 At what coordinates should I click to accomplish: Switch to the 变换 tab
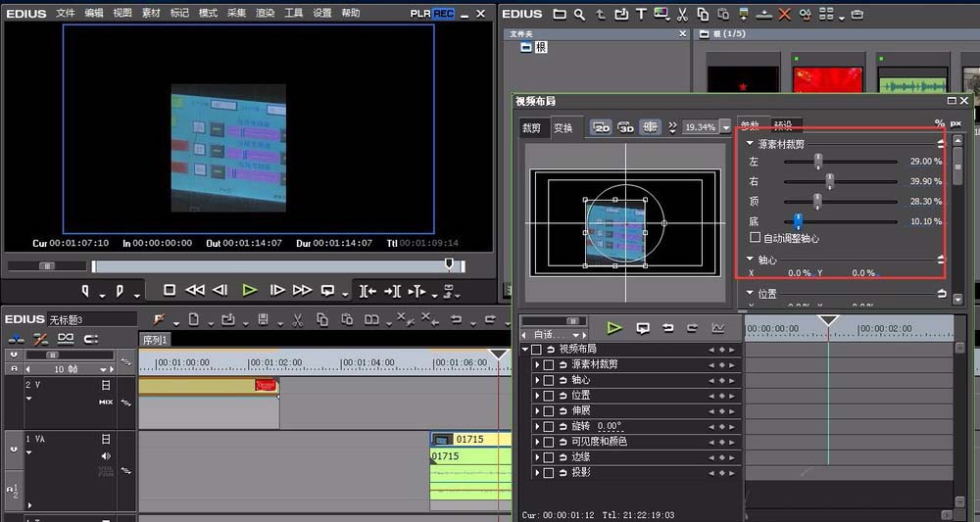[x=563, y=127]
